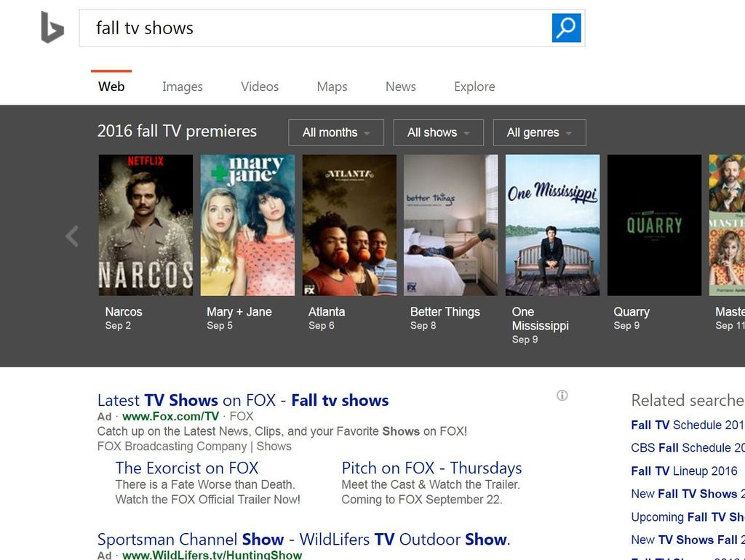Click "The Exorcist on FOX" link
The height and width of the screenshot is (560, 745).
(186, 468)
